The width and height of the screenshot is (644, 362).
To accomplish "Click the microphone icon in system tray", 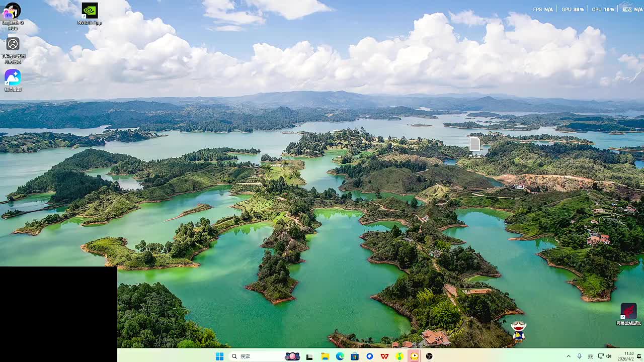I will 580,356.
